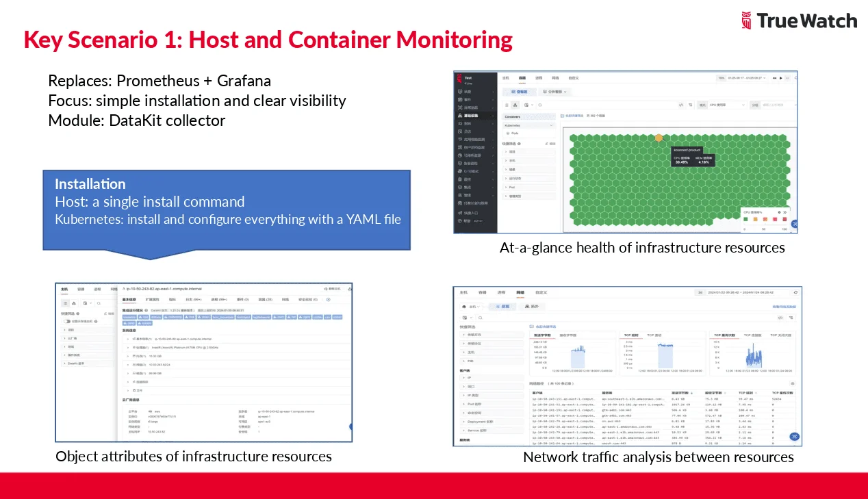Click gear icon above the network path table
The width and height of the screenshot is (868, 499).
[x=793, y=383]
